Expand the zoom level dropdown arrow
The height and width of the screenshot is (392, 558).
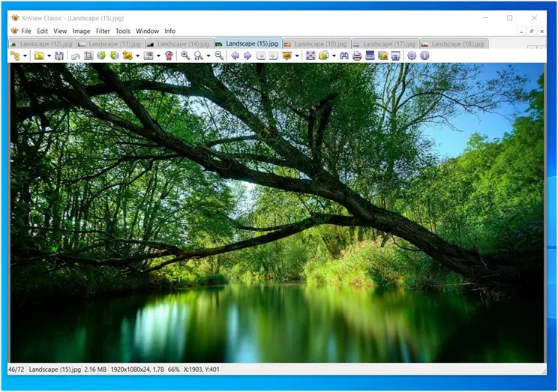coord(208,56)
